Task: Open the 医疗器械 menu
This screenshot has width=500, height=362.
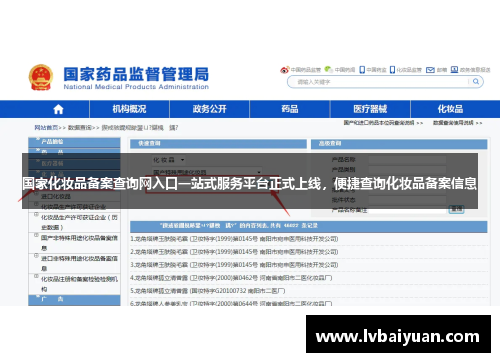Action: 370,109
